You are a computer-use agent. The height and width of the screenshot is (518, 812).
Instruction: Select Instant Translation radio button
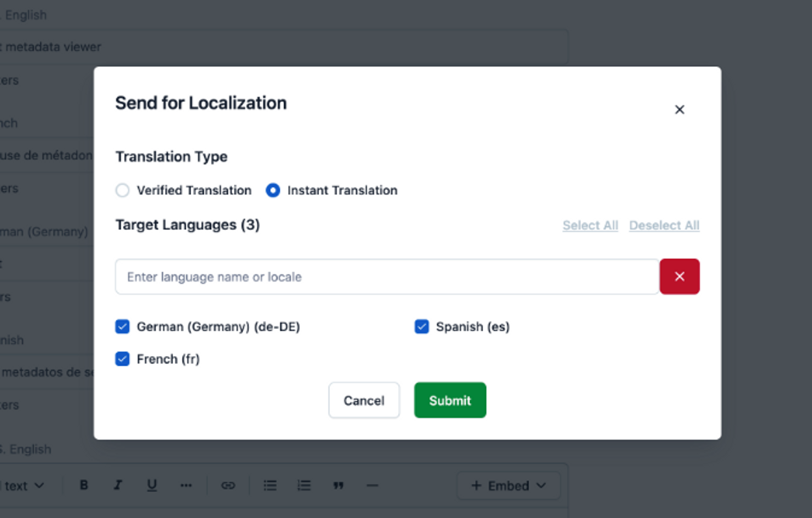[273, 190]
